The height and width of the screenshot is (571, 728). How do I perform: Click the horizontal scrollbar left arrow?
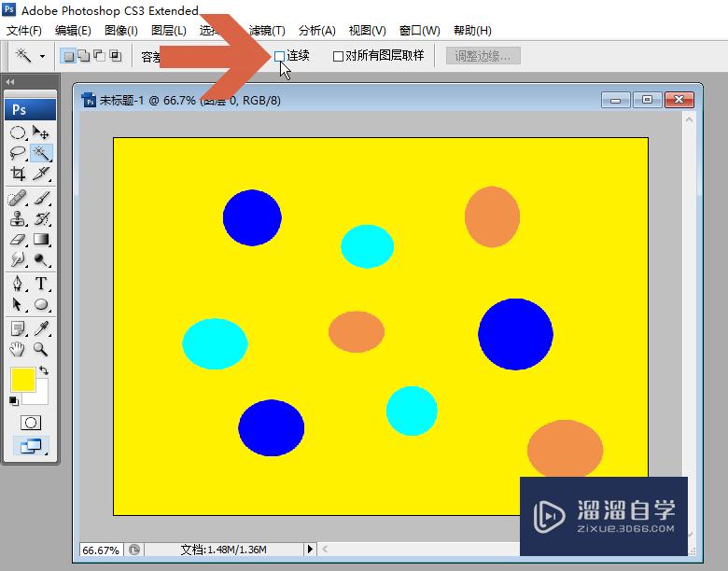click(325, 550)
